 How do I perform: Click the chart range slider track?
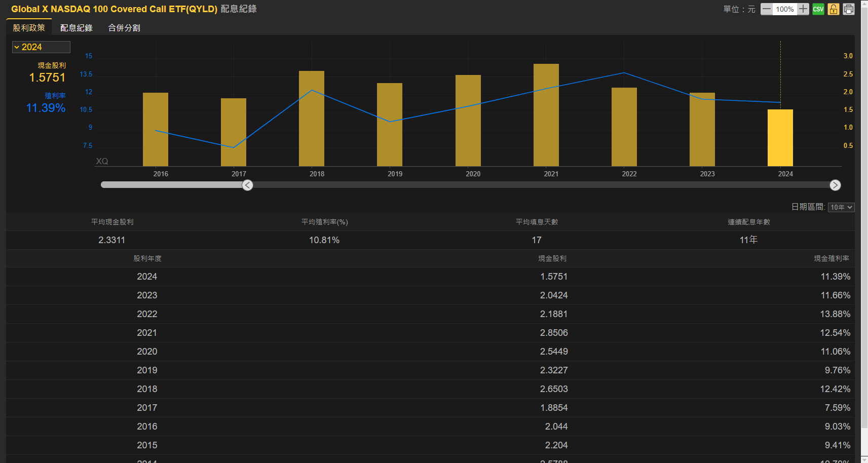coord(470,185)
